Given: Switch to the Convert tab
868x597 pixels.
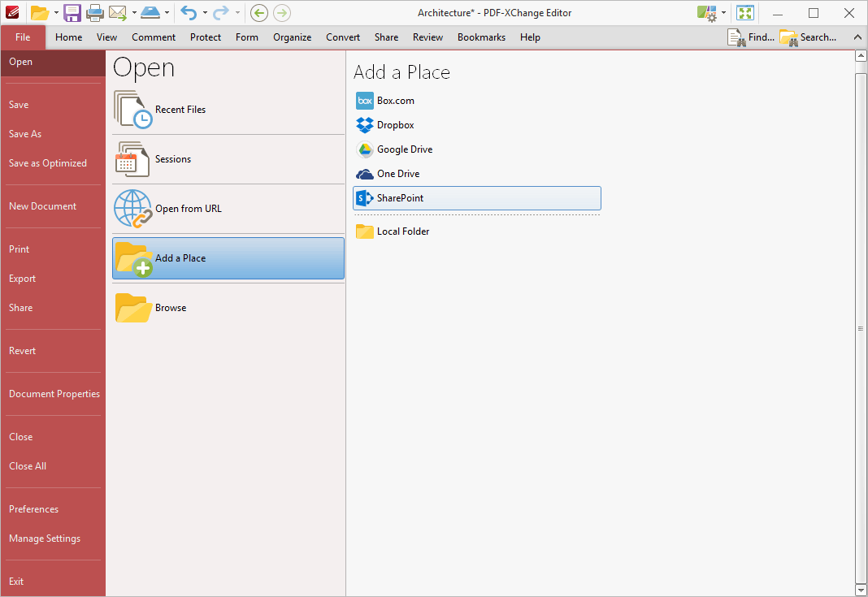Looking at the screenshot, I should 343,37.
